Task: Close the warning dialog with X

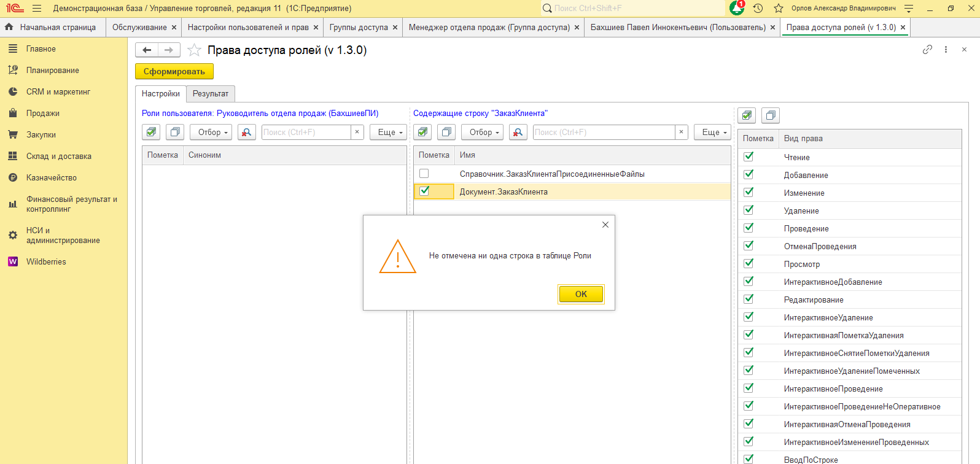Action: click(x=605, y=225)
